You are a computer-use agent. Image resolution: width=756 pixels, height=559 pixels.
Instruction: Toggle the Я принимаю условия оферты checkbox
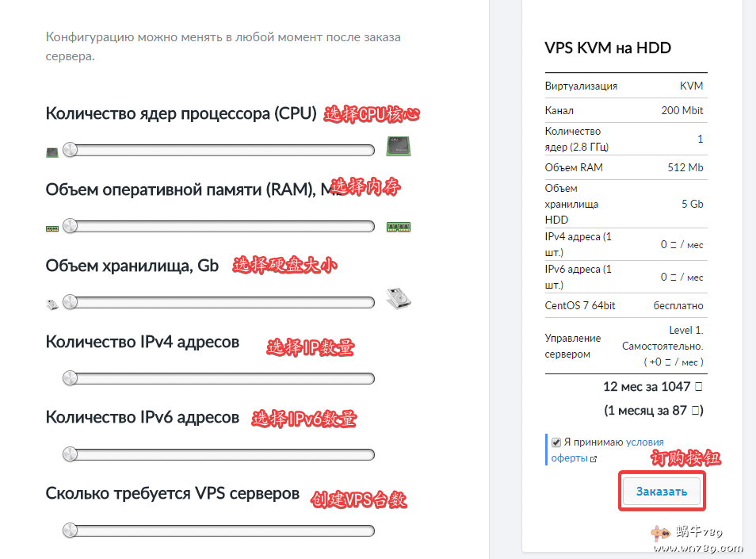(x=556, y=442)
